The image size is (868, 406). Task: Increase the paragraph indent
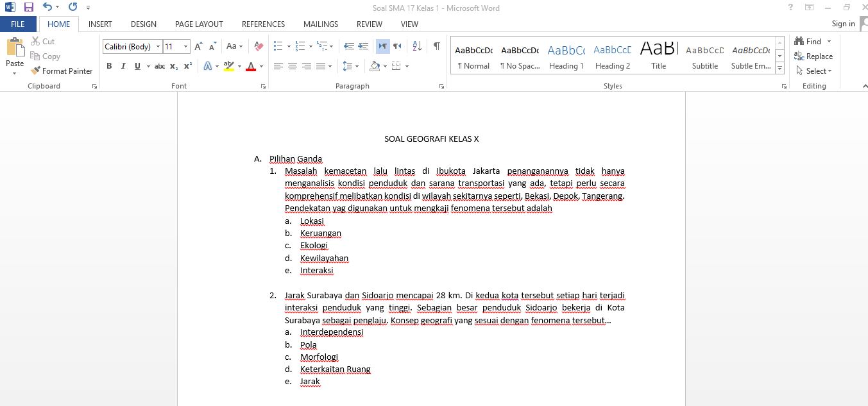363,47
